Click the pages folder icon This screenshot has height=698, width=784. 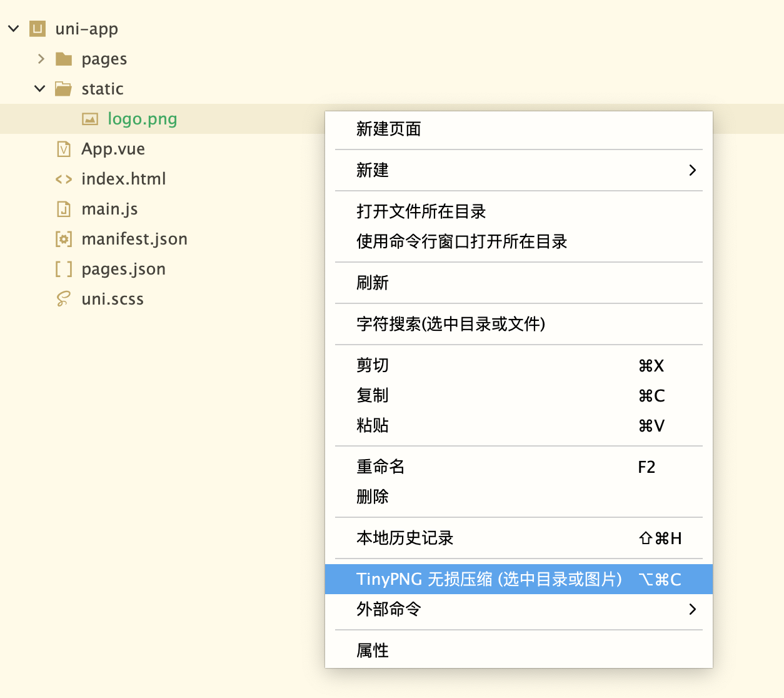64,59
